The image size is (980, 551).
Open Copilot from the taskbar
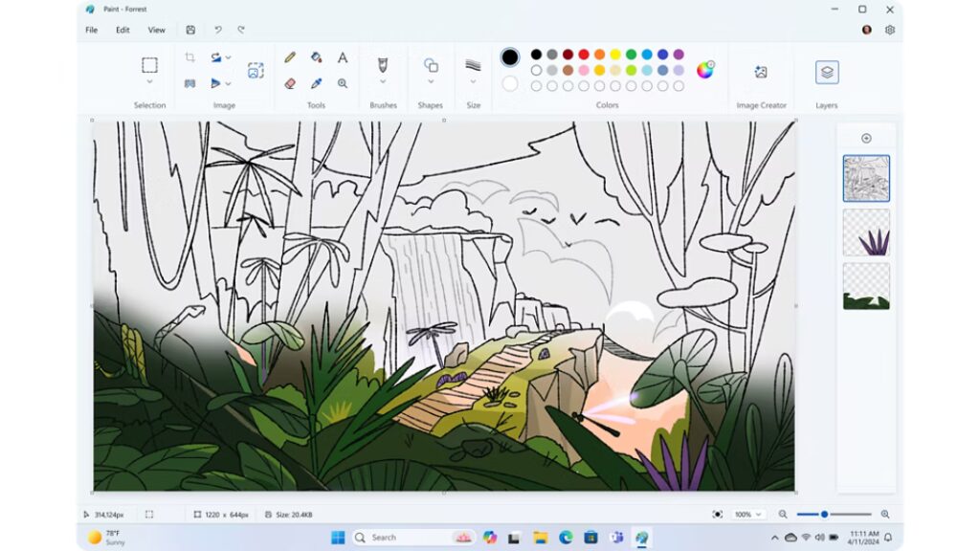pyautogui.click(x=489, y=538)
